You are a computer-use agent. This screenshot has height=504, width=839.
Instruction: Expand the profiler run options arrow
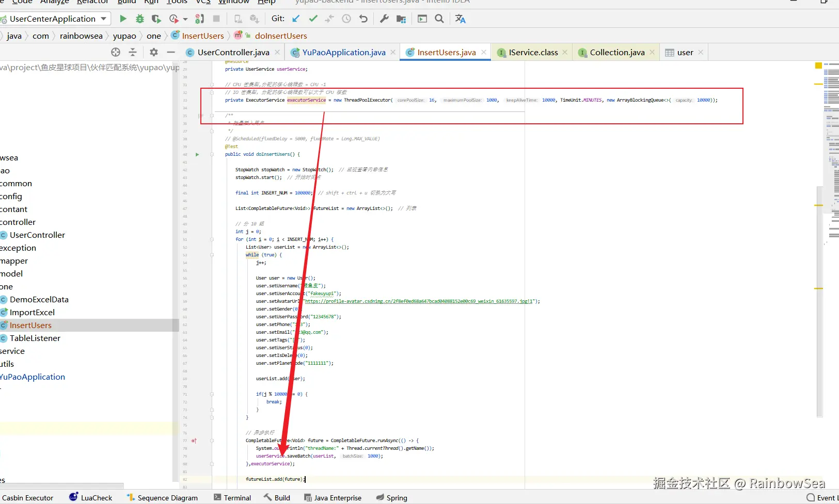185,19
